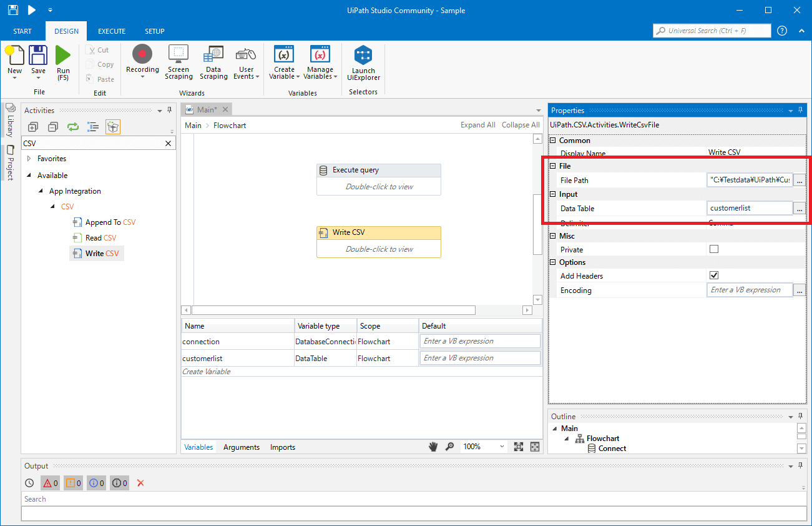Image resolution: width=812 pixels, height=526 pixels.
Task: Expand the Favorites tree node
Action: [x=29, y=159]
